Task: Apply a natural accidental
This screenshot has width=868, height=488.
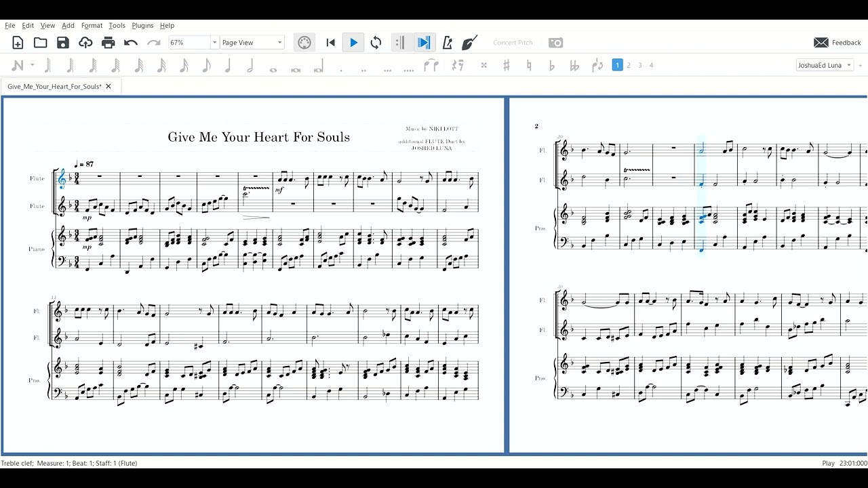Action: (529, 66)
